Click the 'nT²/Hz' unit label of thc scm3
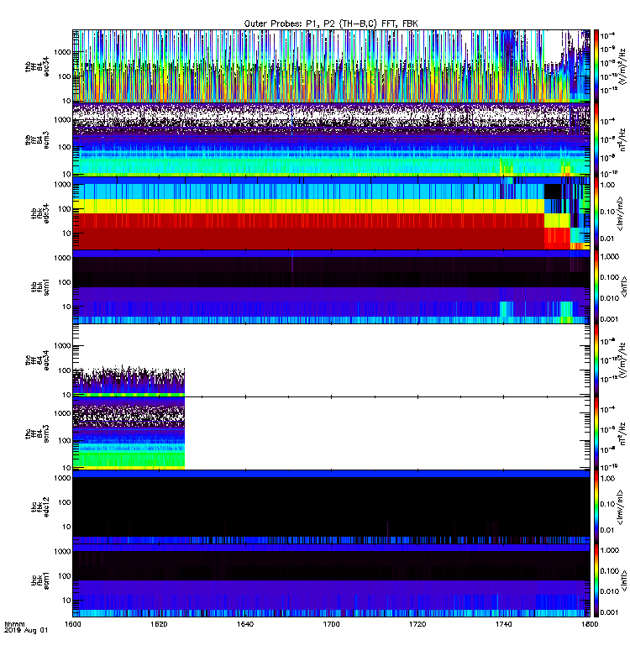 tap(622, 433)
